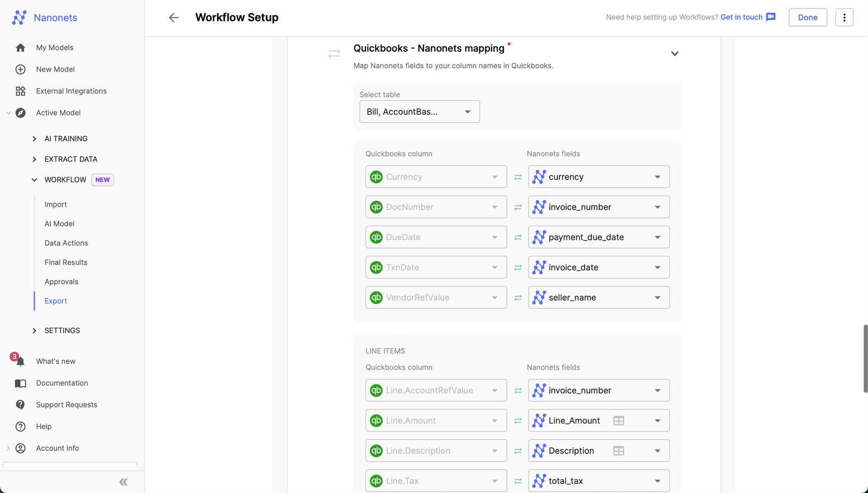Collapse the Quickbooks - Nanonets mapping section
The width and height of the screenshot is (868, 493).
(674, 54)
